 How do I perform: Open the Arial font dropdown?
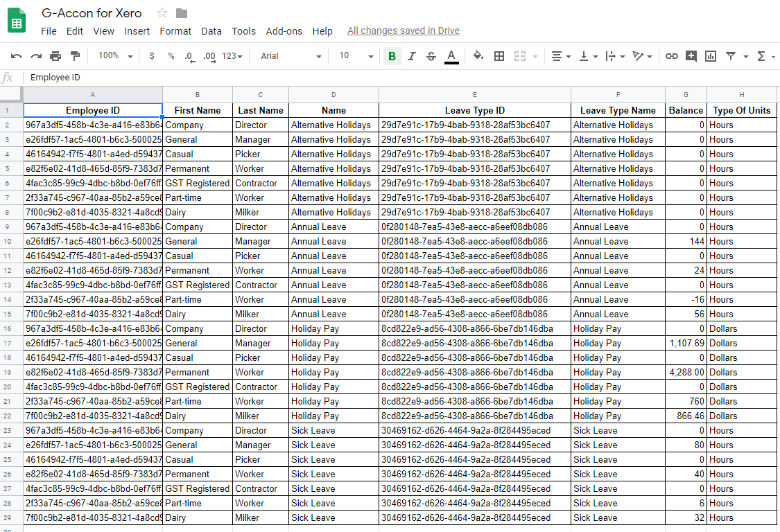(x=291, y=56)
